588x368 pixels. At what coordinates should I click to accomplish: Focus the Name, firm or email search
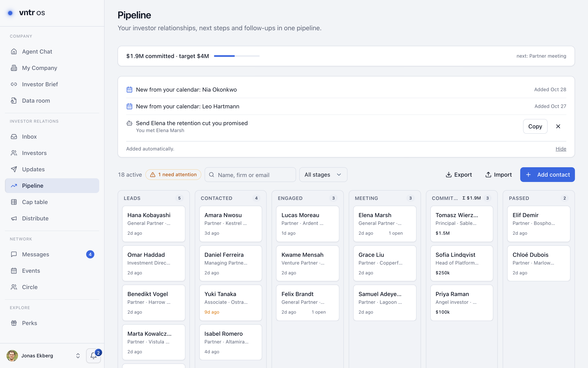pos(250,175)
